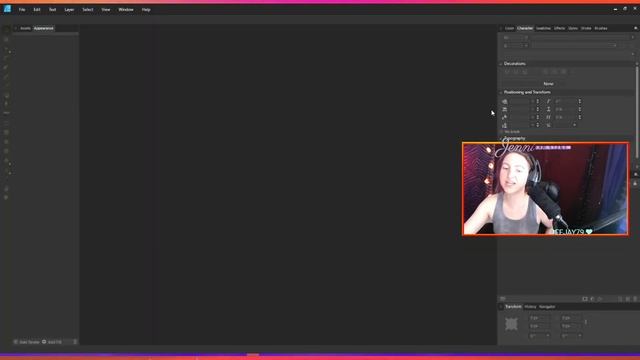This screenshot has width=640, height=360.
Task: Expand the Typography section
Action: pyautogui.click(x=501, y=138)
